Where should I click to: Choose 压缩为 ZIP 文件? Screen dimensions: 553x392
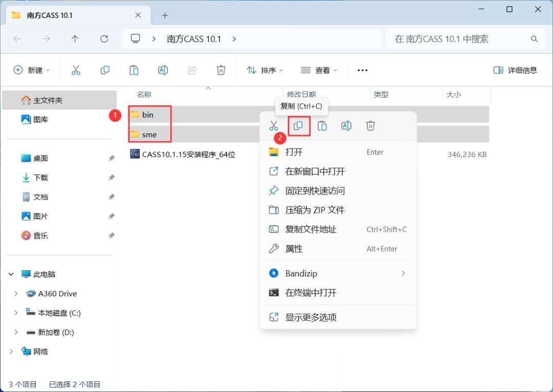338,210
